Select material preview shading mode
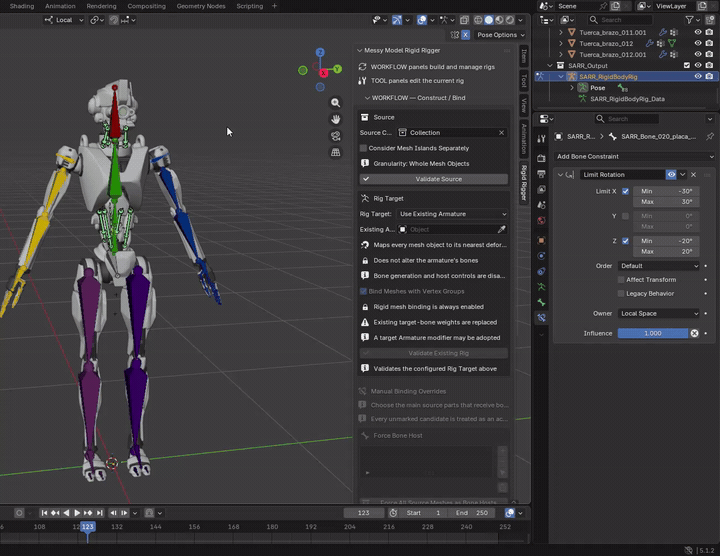 (499, 20)
